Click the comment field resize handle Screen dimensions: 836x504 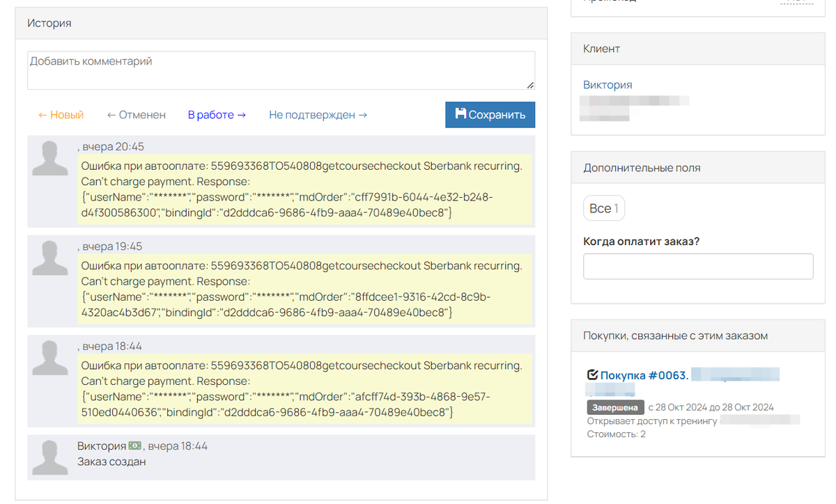click(530, 85)
